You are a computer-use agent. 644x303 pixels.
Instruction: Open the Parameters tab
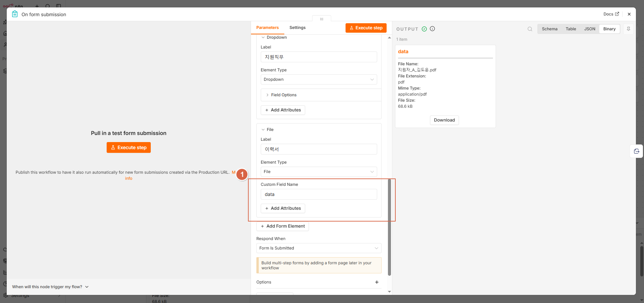[267, 28]
